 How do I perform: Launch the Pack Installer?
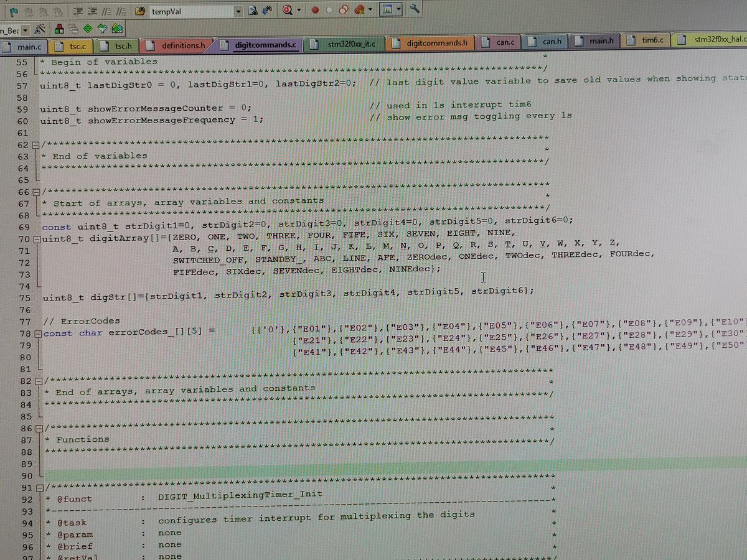coord(117,29)
